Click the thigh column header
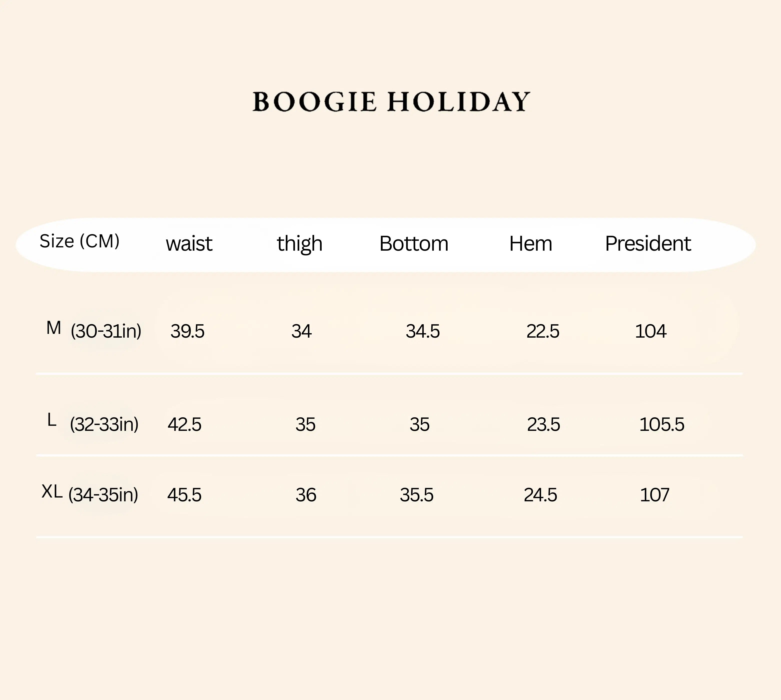The height and width of the screenshot is (700, 781). [300, 244]
